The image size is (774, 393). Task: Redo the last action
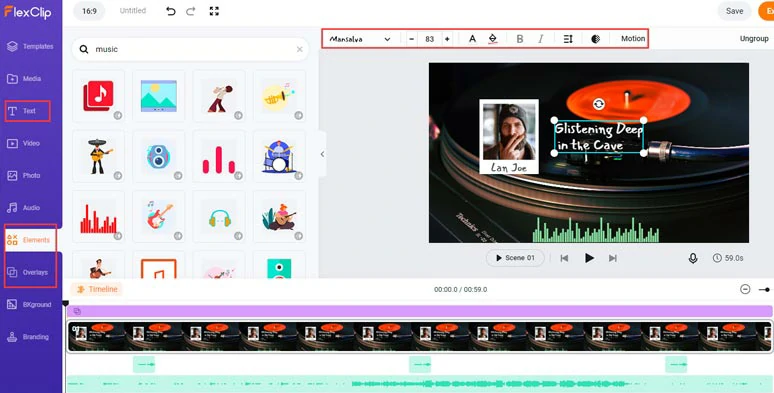coord(191,11)
